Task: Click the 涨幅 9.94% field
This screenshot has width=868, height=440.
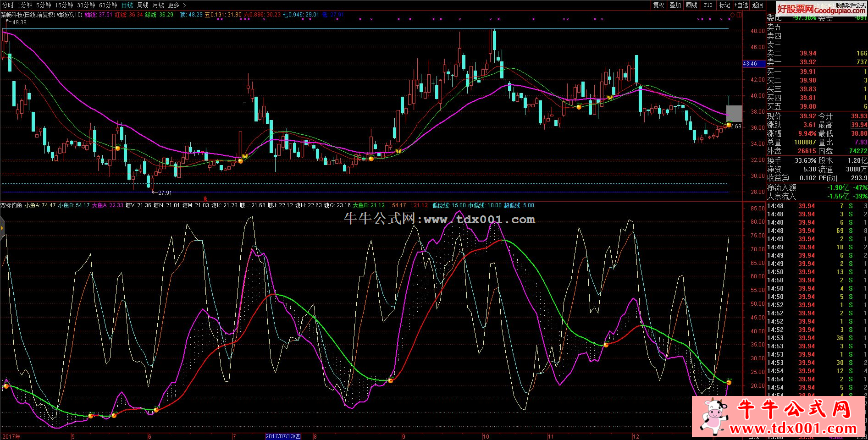Action: tap(791, 133)
